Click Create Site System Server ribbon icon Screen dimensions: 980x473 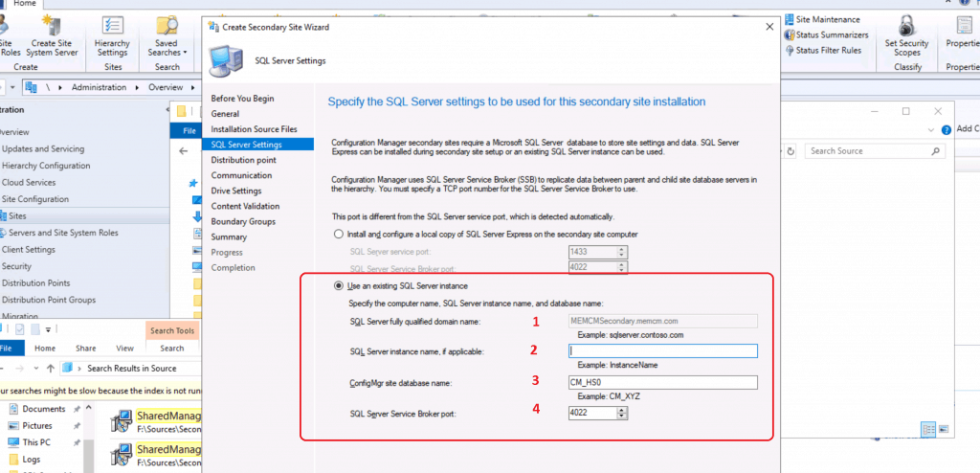click(52, 36)
